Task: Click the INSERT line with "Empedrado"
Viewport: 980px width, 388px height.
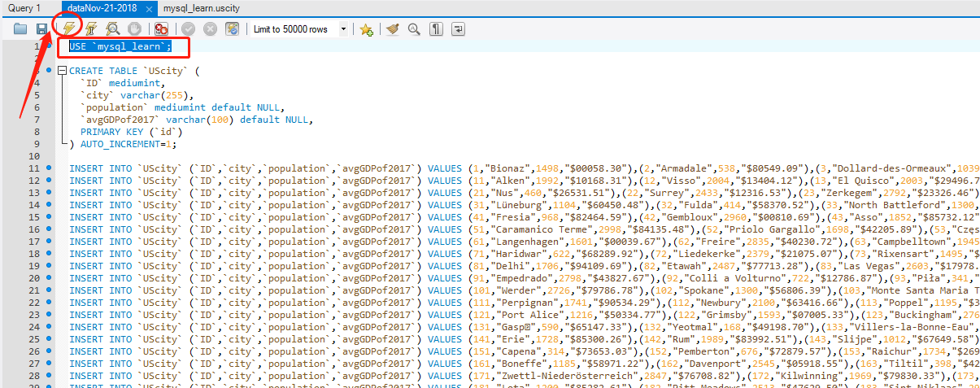Action: coord(524,278)
